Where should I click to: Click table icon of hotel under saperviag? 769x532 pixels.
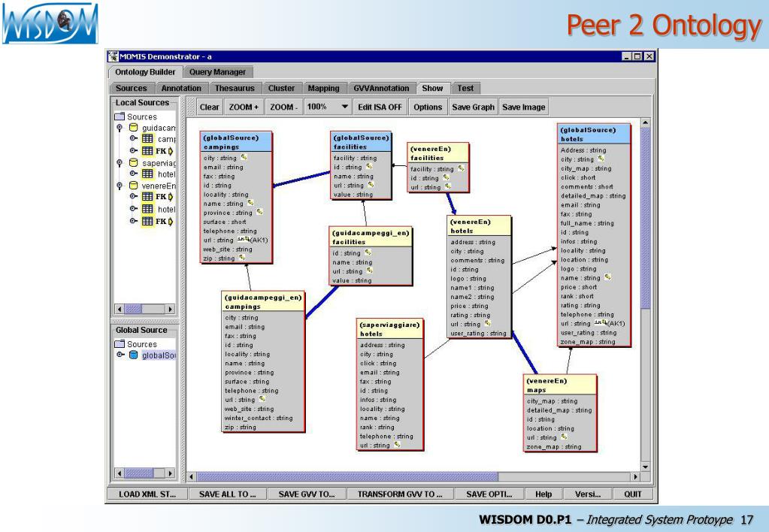click(147, 174)
